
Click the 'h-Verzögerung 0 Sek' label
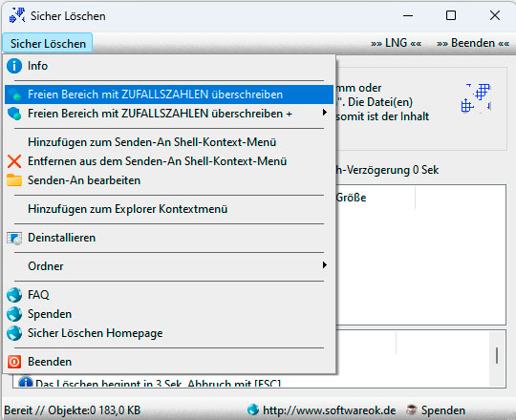click(x=387, y=170)
